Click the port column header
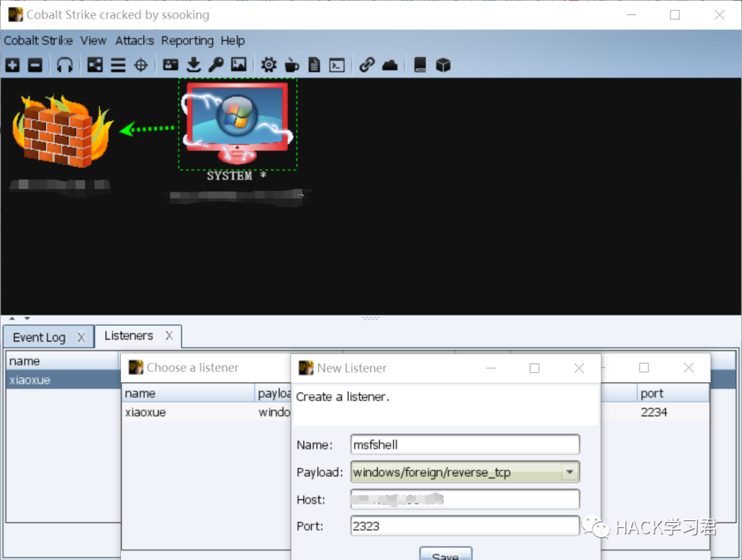This screenshot has width=742, height=560. tap(673, 393)
